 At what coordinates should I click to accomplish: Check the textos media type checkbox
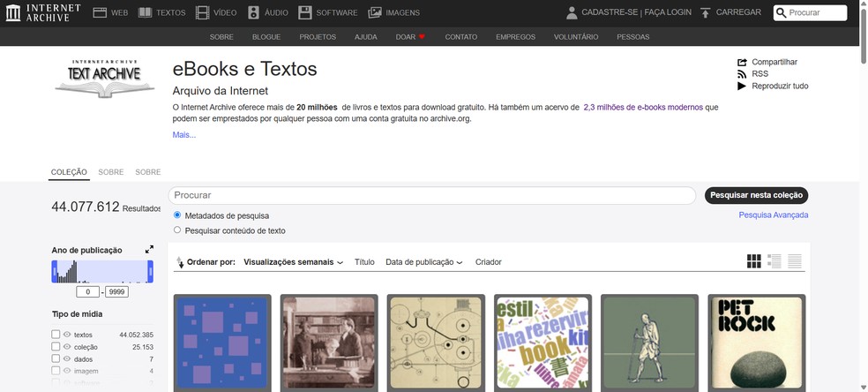coord(56,335)
